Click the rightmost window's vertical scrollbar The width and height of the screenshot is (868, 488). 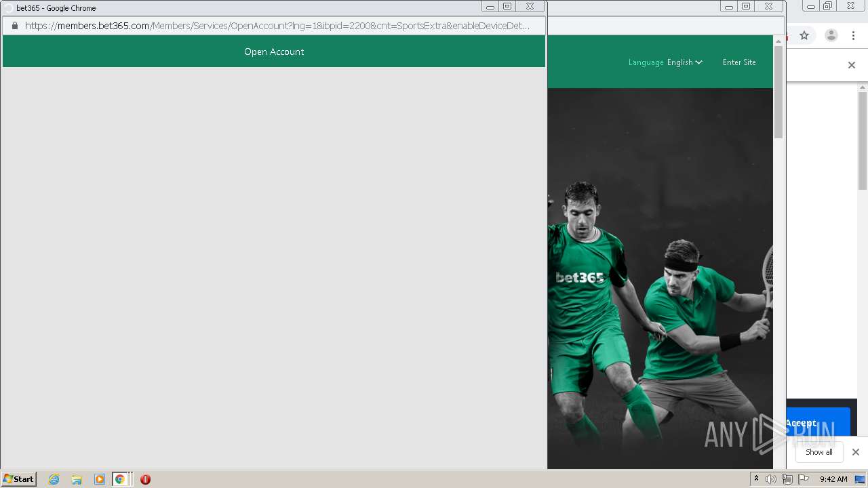[863, 140]
